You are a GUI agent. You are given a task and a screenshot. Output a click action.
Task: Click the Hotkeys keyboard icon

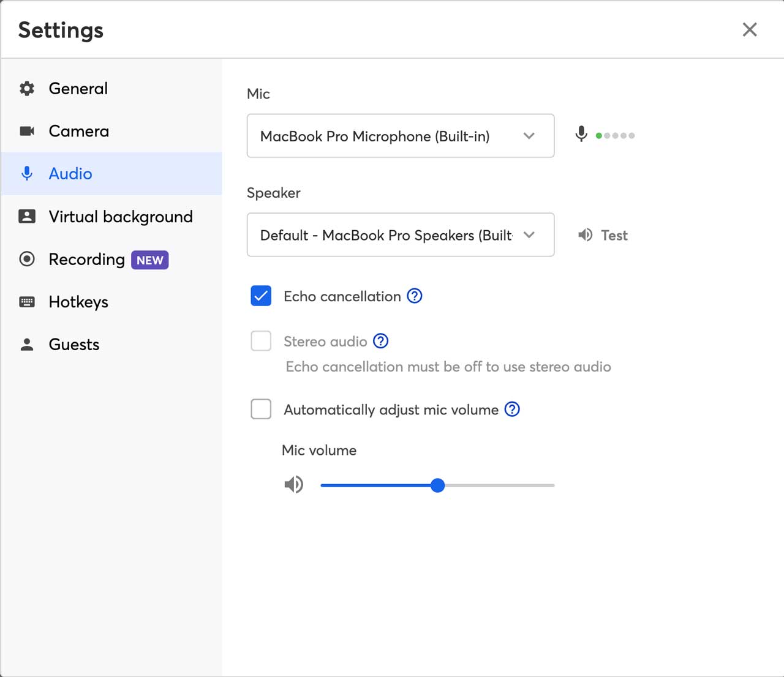pos(27,302)
